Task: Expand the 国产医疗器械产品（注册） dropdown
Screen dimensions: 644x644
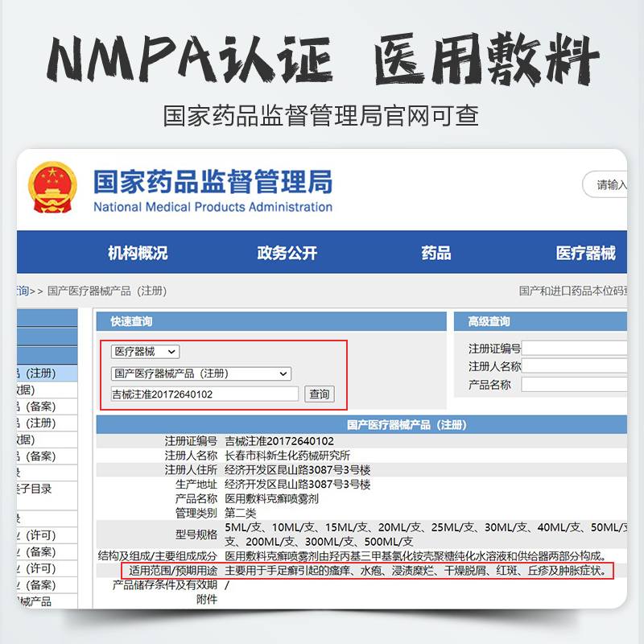Action: tap(200, 374)
